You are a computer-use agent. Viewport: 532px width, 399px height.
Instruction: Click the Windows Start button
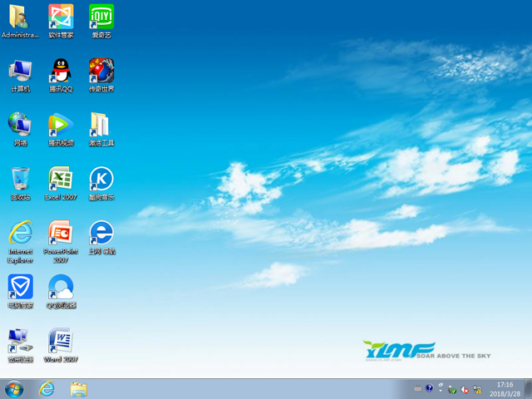coord(14,388)
